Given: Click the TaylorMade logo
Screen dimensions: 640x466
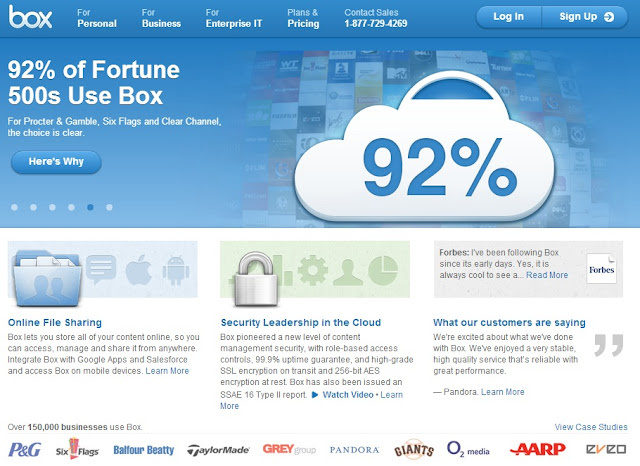Looking at the screenshot, I should (218, 450).
